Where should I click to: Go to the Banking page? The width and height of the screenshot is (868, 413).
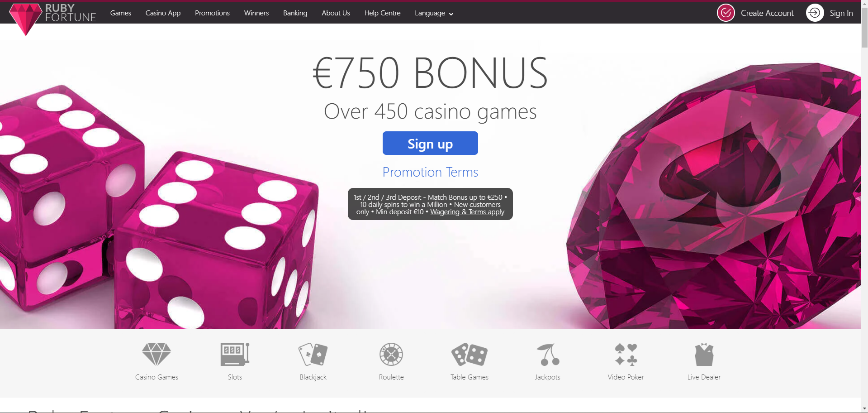point(295,13)
